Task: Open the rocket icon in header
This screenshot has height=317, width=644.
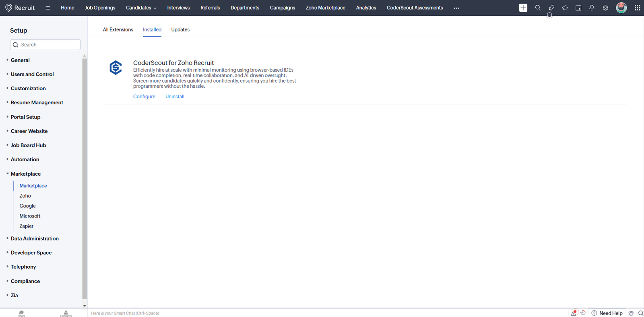Action: click(551, 8)
